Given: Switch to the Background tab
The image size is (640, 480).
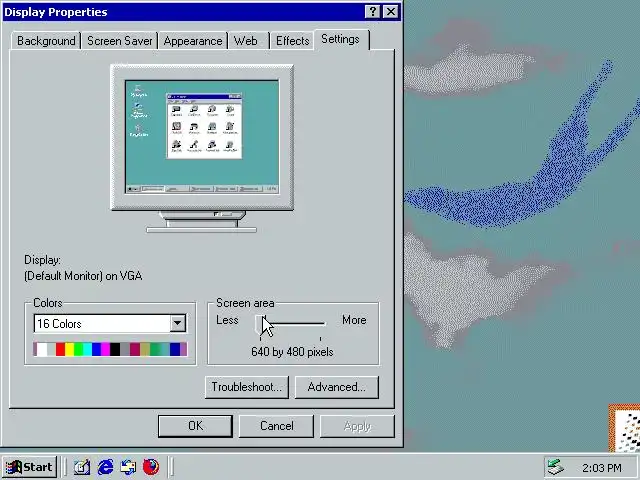Looking at the screenshot, I should pyautogui.click(x=46, y=41).
